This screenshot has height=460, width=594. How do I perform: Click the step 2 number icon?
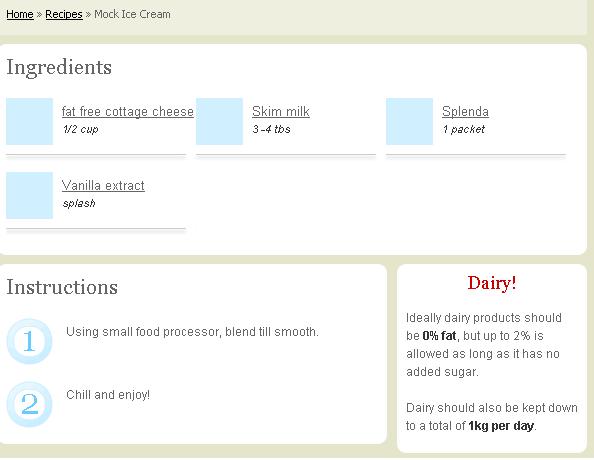point(29,404)
